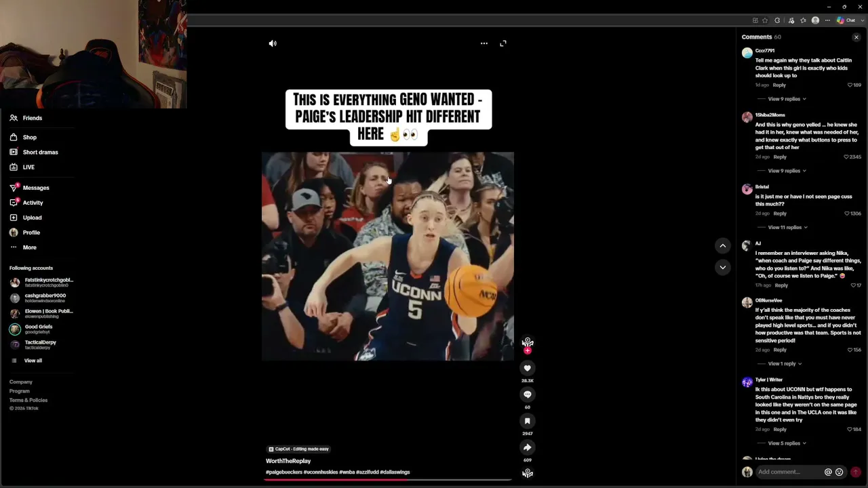Open Shop in the sidebar
This screenshot has width=868, height=488.
23,138
